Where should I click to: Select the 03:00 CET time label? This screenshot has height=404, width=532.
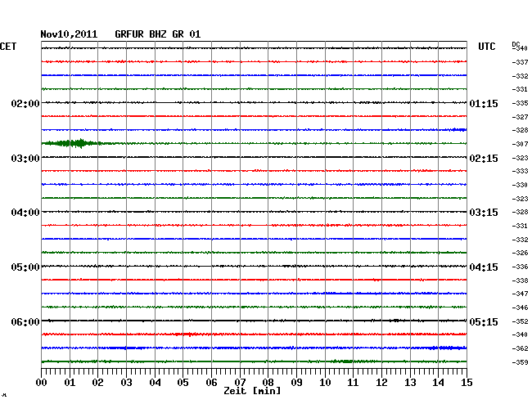coord(25,159)
